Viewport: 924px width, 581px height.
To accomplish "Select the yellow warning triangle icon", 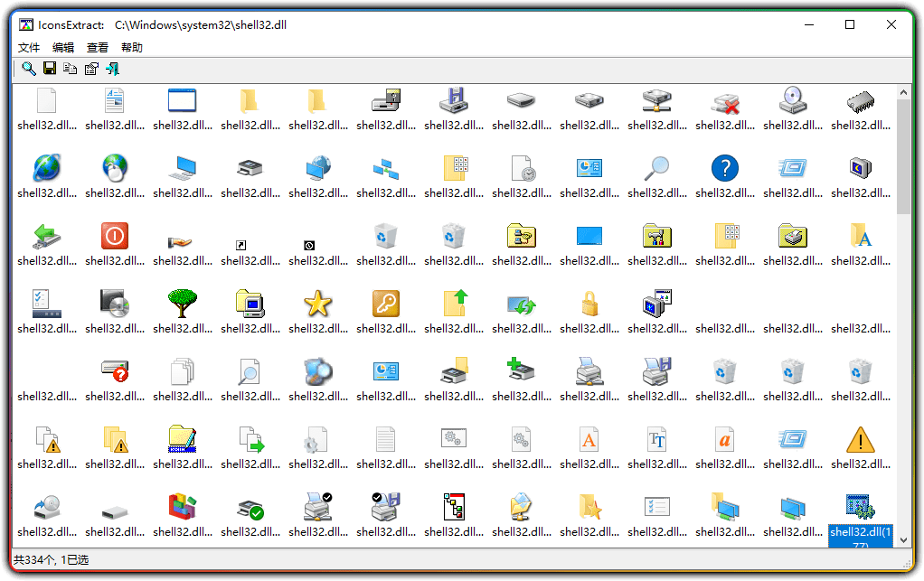I will pyautogui.click(x=861, y=439).
